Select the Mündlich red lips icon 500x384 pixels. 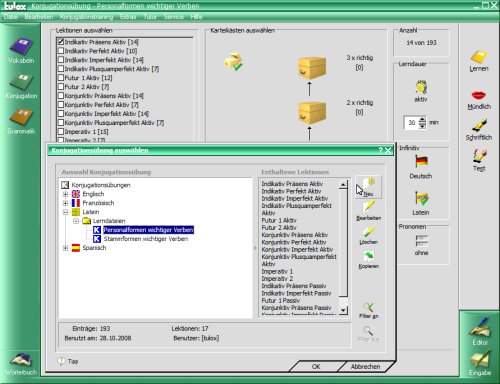pos(479,95)
